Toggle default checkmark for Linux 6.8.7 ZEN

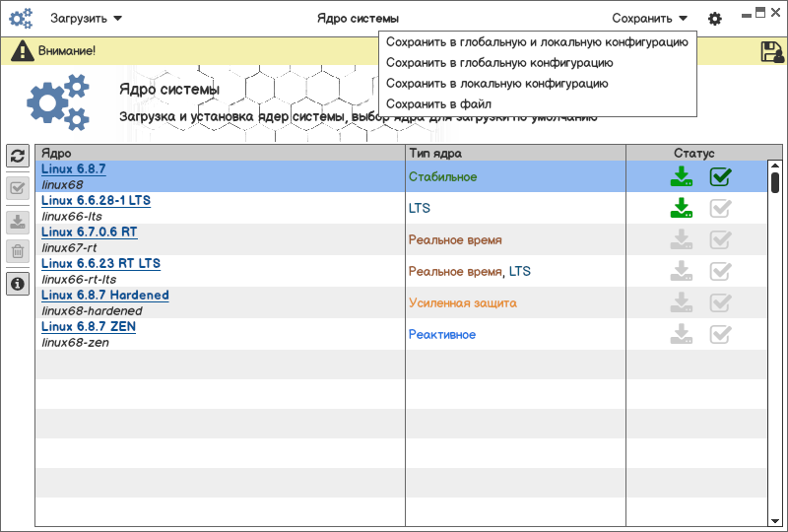click(x=720, y=334)
